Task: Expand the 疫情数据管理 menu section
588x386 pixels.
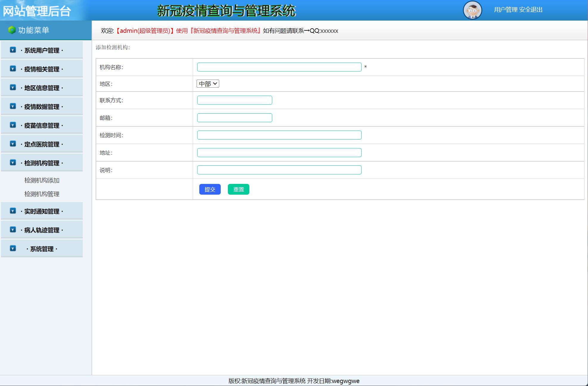Action: click(42, 107)
